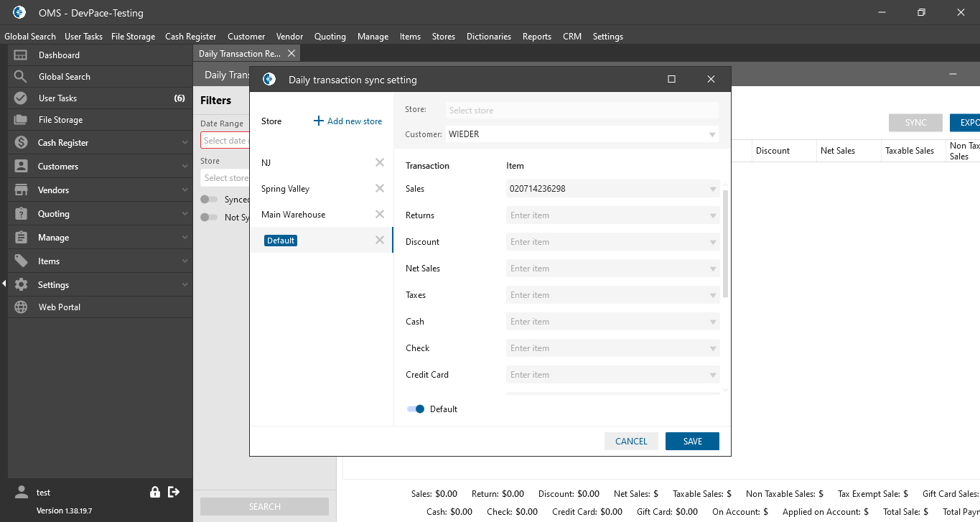Open the Sales item dropdown arrow
980x522 pixels.
pyautogui.click(x=712, y=189)
